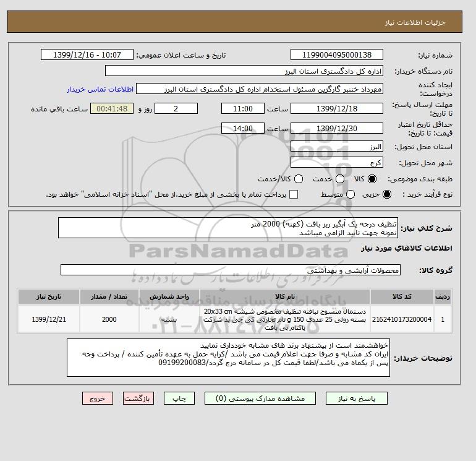The width and height of the screenshot is (476, 461).
Task: Click the goods group field محصولات آرایشی و بهداشتی
Action: click(231, 270)
